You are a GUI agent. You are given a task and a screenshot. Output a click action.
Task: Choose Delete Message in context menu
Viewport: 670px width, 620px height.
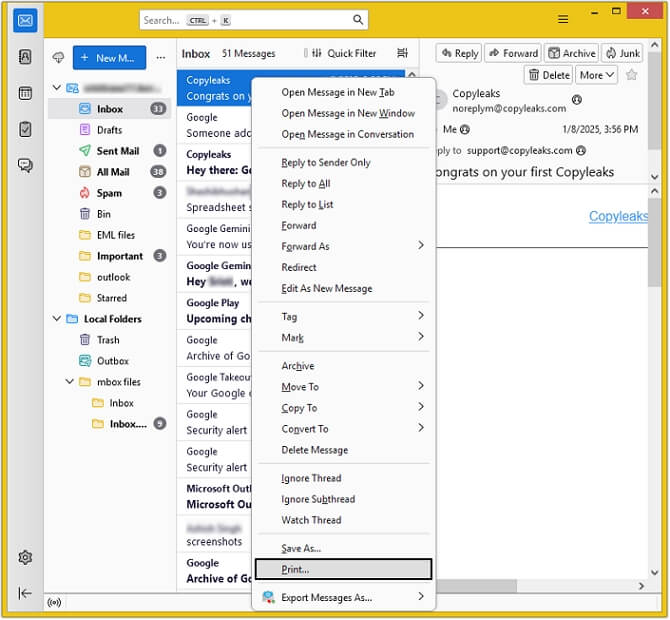(344, 450)
